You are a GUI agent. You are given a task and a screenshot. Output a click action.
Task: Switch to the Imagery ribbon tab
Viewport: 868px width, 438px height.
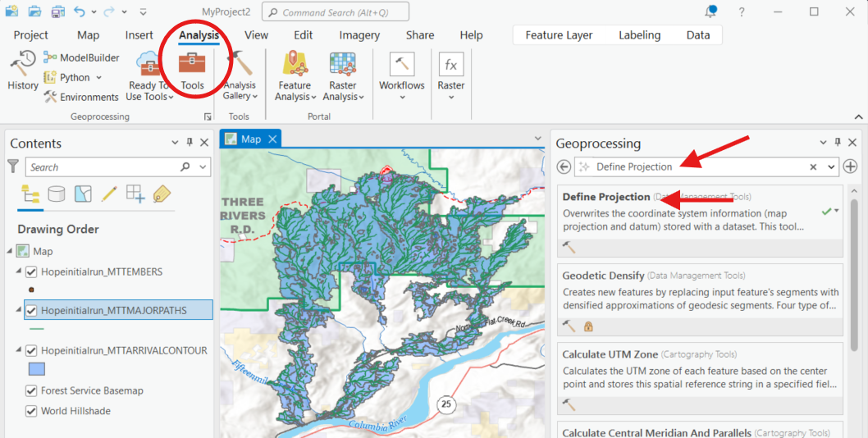359,35
